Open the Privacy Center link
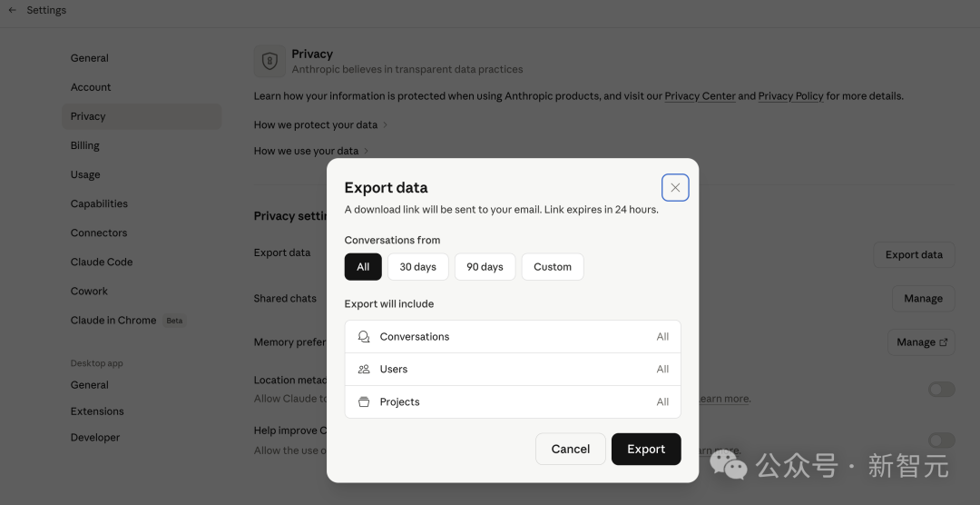The height and width of the screenshot is (505, 980). pos(700,96)
